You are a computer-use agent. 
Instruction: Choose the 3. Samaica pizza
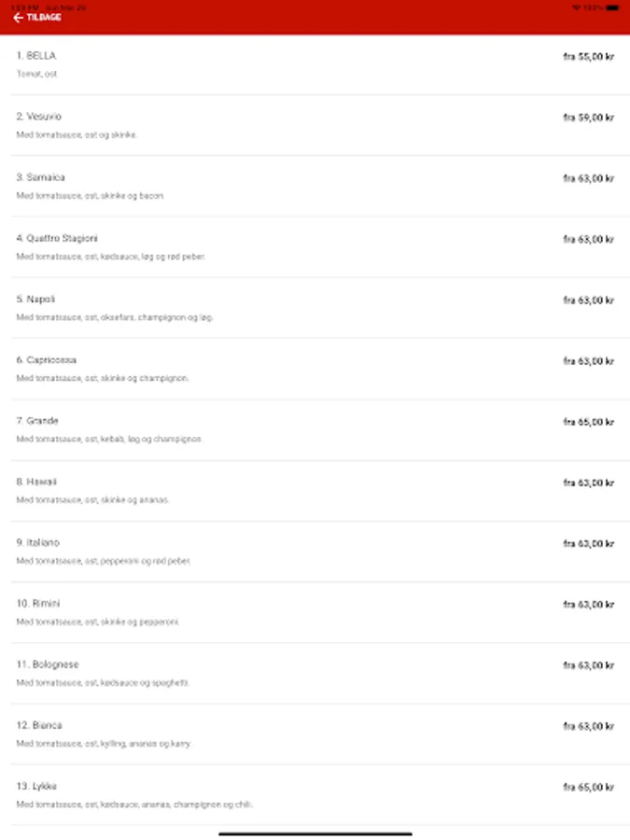(x=315, y=187)
